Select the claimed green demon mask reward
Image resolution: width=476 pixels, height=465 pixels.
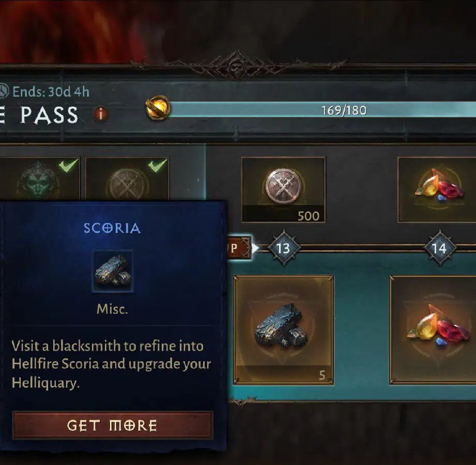click(39, 179)
